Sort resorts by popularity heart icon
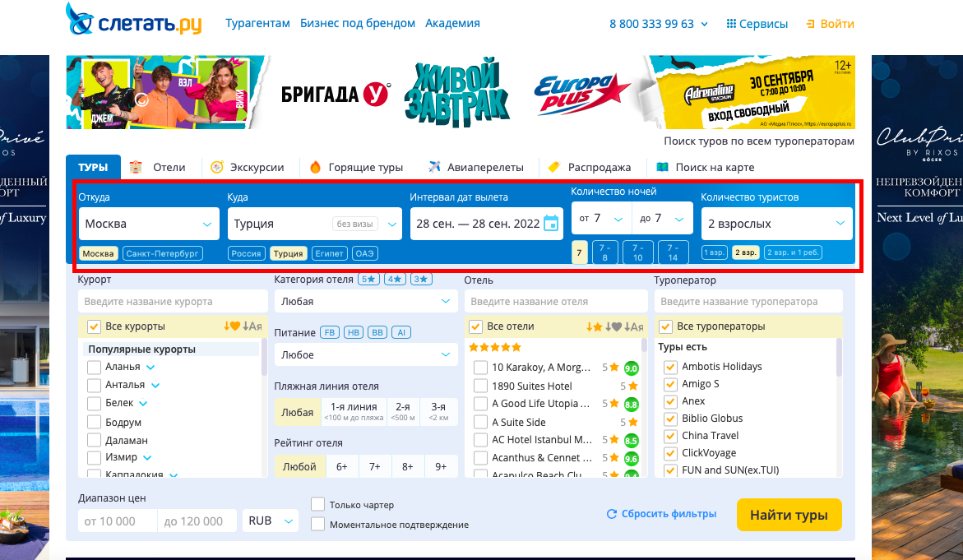This screenshot has height=560, width=963. [232, 326]
